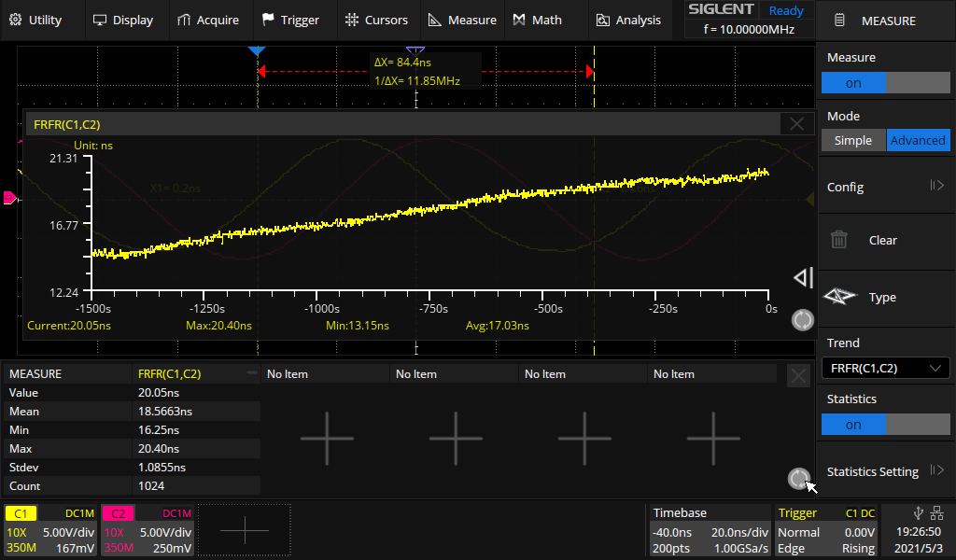Select the Stdev value 1.0855ns cell
Screen dimensions: 956x560
pyautogui.click(x=196, y=468)
